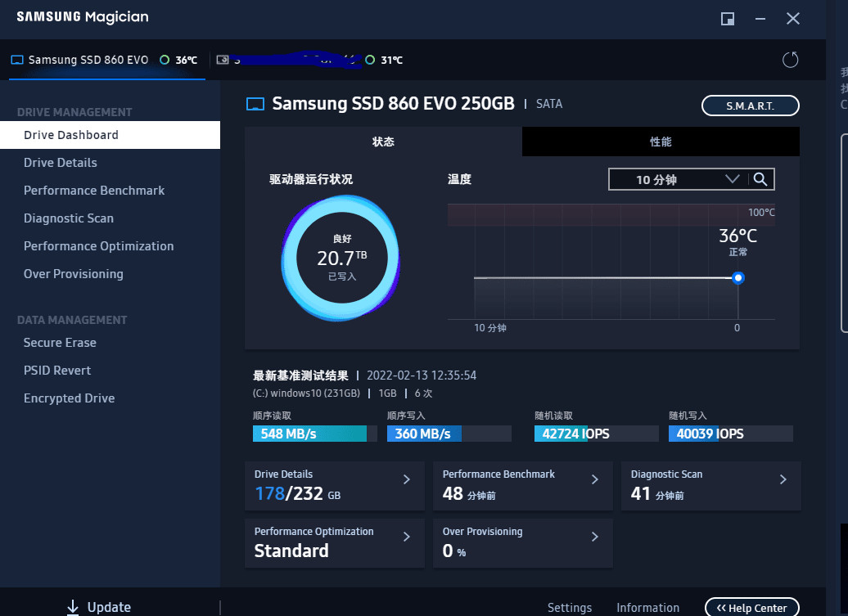848x616 pixels.
Task: Expand the Diagnostic Scan card arrow
Action: click(783, 480)
